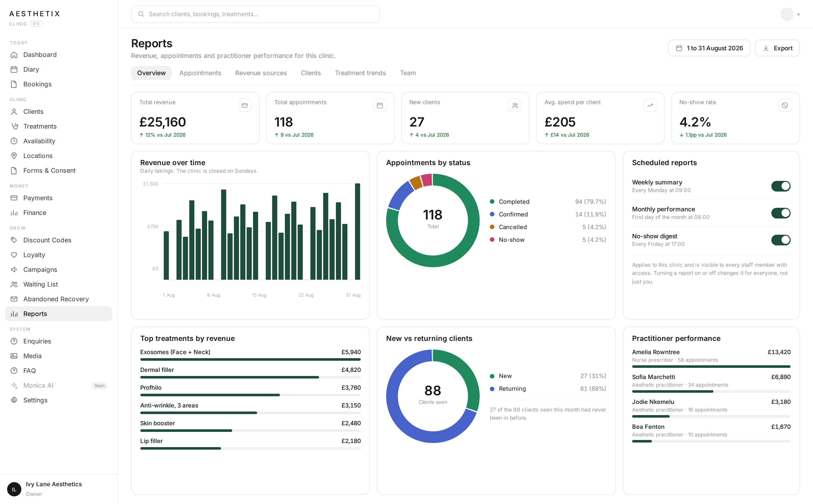Click the Loyalty heart icon
The height and width of the screenshot is (504, 813).
point(14,255)
